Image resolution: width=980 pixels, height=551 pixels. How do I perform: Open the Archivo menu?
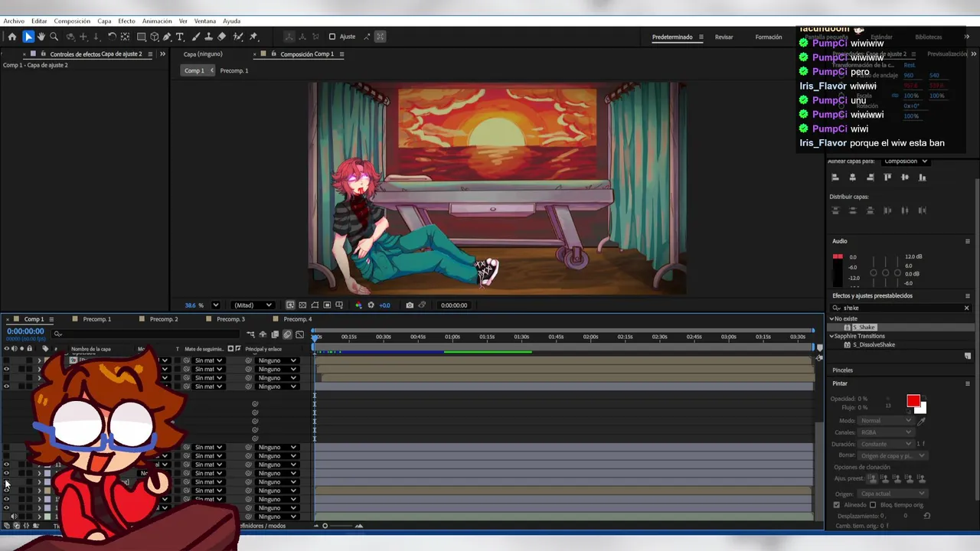[14, 21]
